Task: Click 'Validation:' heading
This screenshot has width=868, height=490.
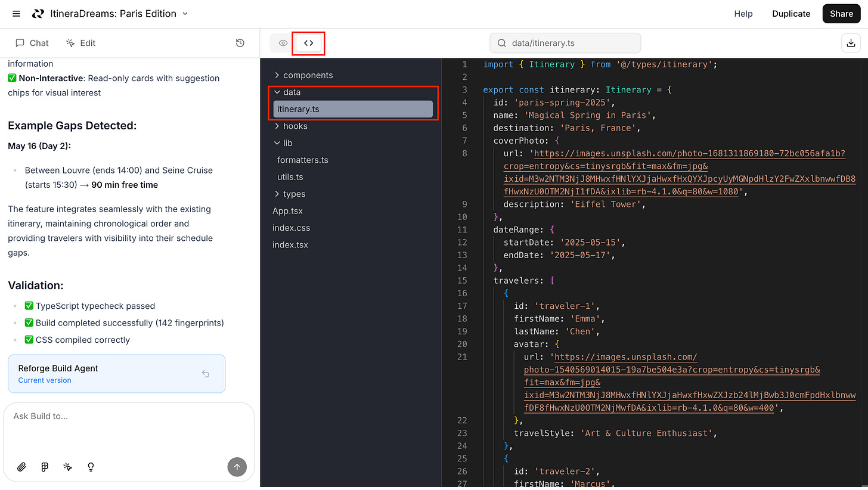Action: pos(36,286)
